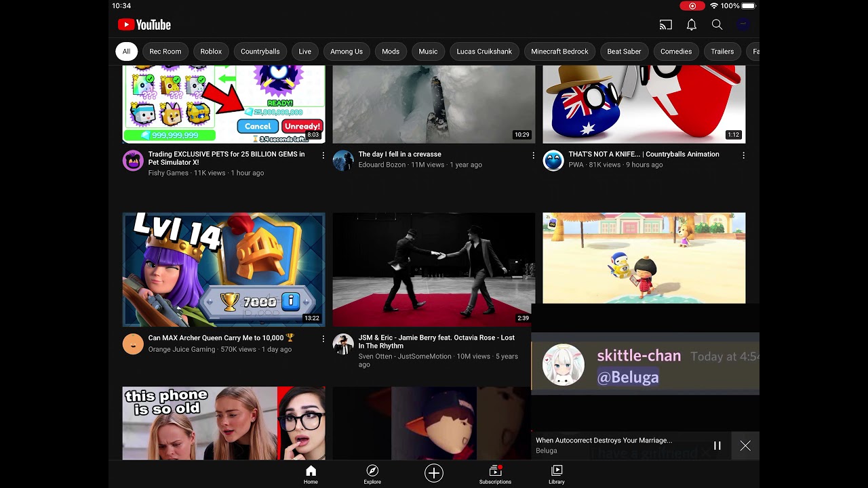The width and height of the screenshot is (868, 488).
Task: Select the Lucas Cruikshank filter chip
Action: click(x=484, y=52)
